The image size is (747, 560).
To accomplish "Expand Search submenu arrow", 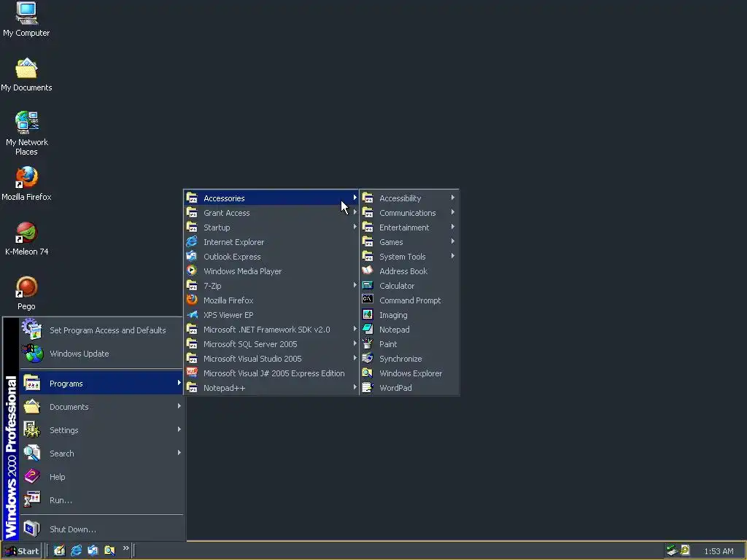I will 179,453.
